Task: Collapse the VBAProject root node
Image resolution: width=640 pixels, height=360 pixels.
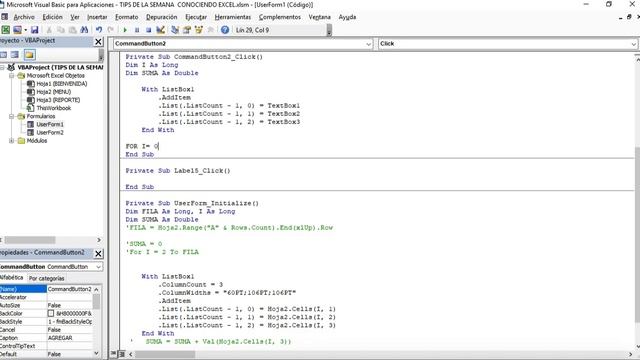Action: [2, 67]
